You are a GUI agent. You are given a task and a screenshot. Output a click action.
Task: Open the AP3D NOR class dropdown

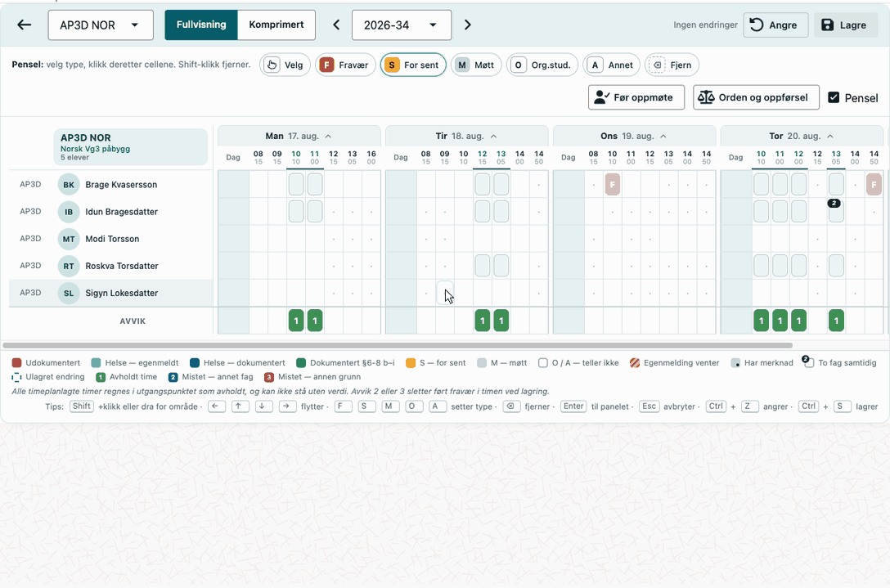101,25
